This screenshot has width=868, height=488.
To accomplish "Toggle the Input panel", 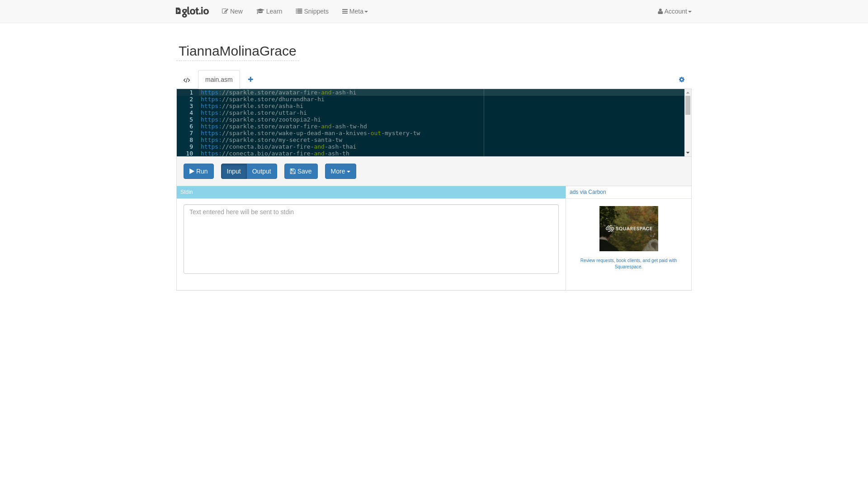I will click(x=234, y=171).
